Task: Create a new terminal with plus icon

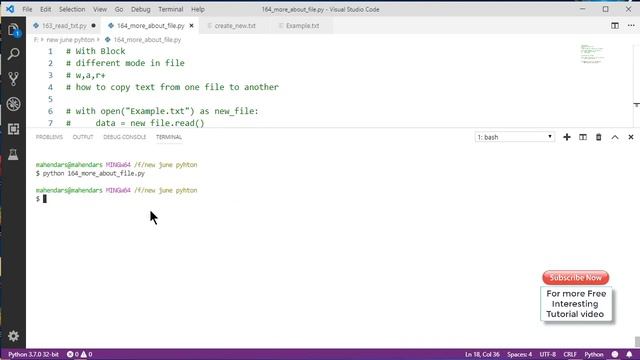Action: [567, 137]
